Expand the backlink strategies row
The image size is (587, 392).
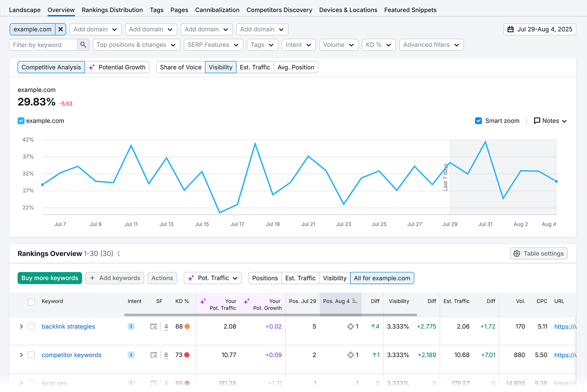(21, 326)
